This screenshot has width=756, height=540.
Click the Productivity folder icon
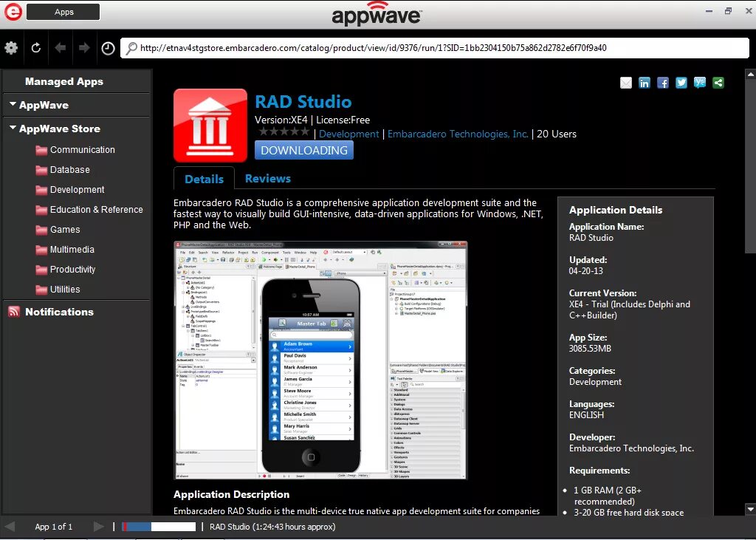point(41,270)
